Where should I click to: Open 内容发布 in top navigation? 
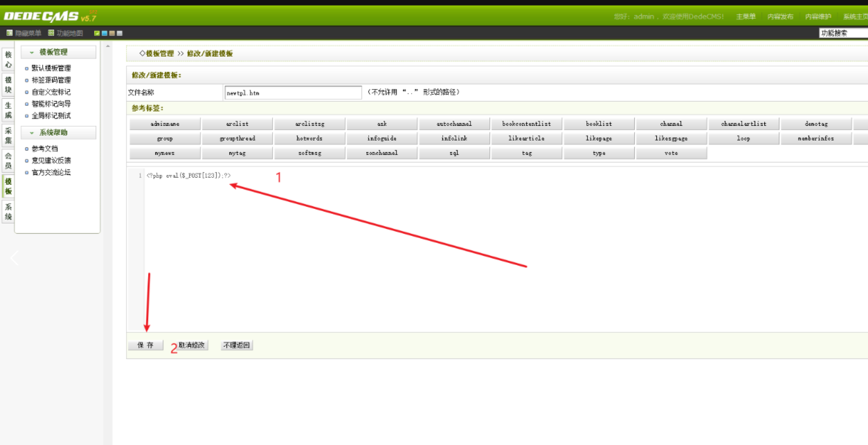click(x=780, y=17)
